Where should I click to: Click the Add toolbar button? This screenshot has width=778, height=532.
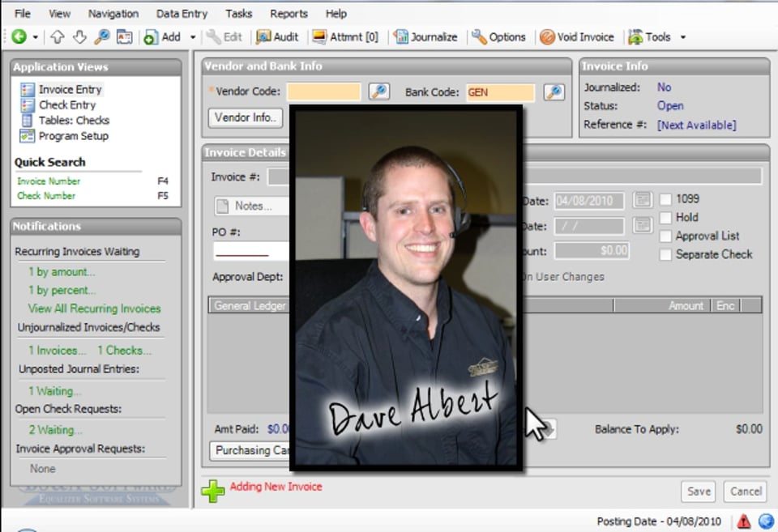click(x=162, y=37)
